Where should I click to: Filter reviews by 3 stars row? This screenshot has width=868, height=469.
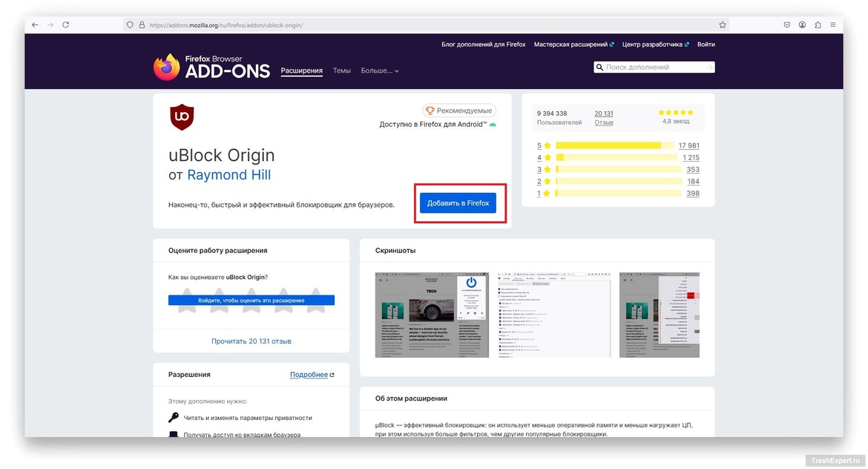click(x=618, y=169)
